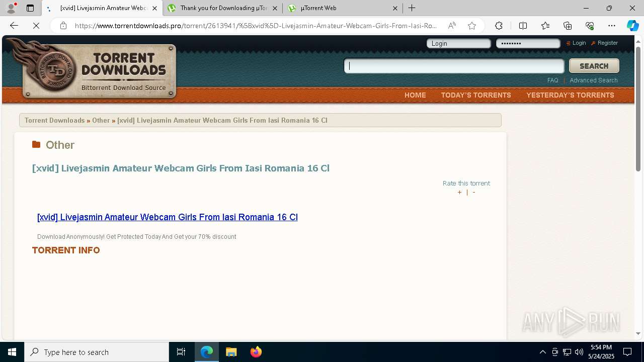This screenshot has height=362, width=644.
Task: Click the Other category folder icon
Action: click(36, 145)
